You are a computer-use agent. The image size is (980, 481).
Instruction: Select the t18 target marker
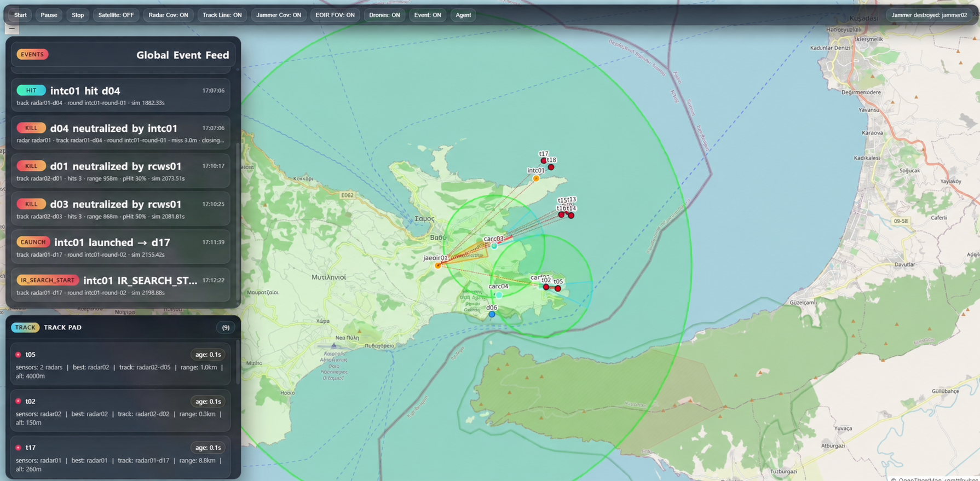tap(551, 167)
